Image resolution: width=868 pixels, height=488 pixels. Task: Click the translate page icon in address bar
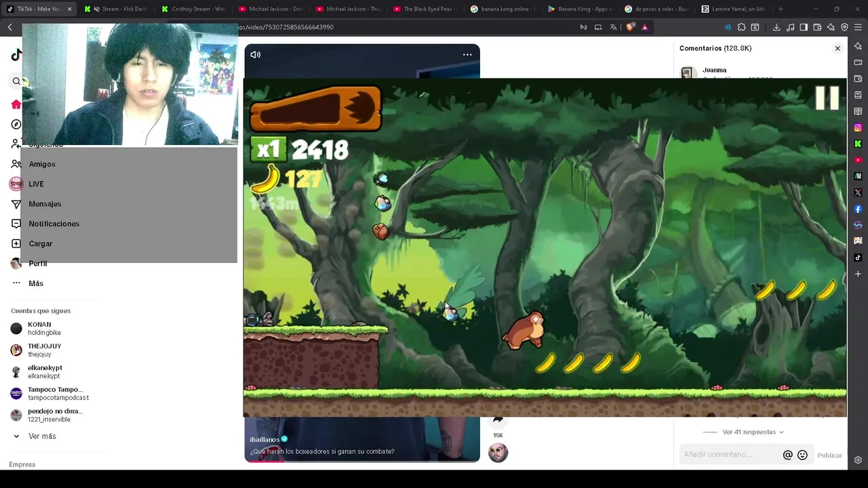pyautogui.click(x=613, y=27)
